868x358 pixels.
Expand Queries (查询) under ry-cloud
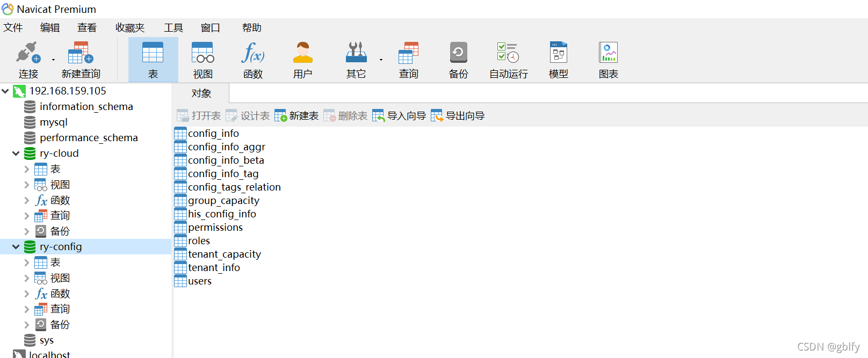pos(27,216)
